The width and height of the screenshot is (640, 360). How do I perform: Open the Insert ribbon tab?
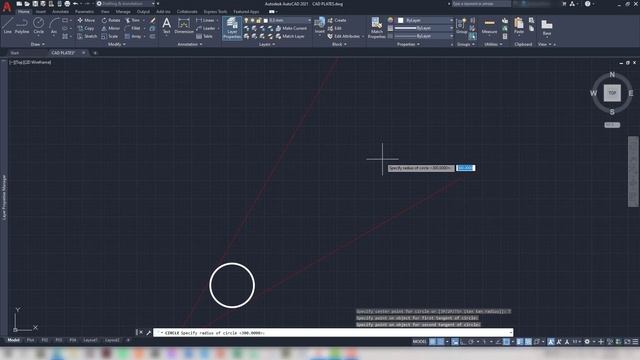coord(41,11)
